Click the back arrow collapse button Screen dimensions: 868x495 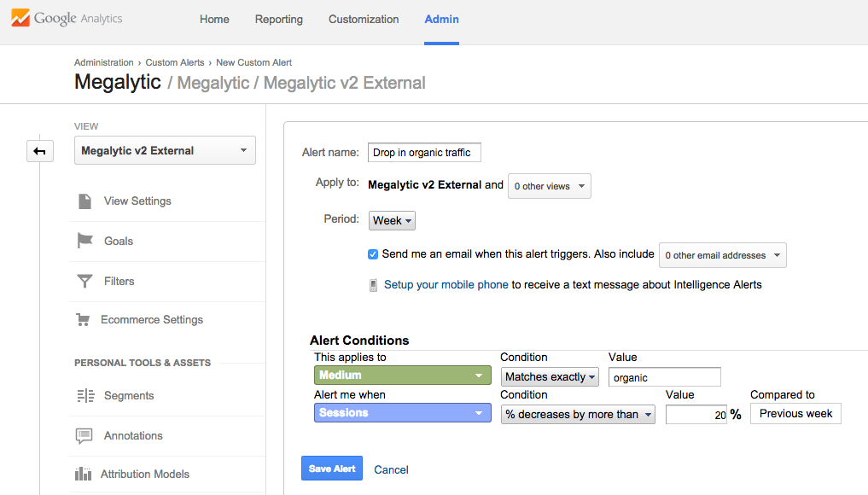click(x=39, y=151)
